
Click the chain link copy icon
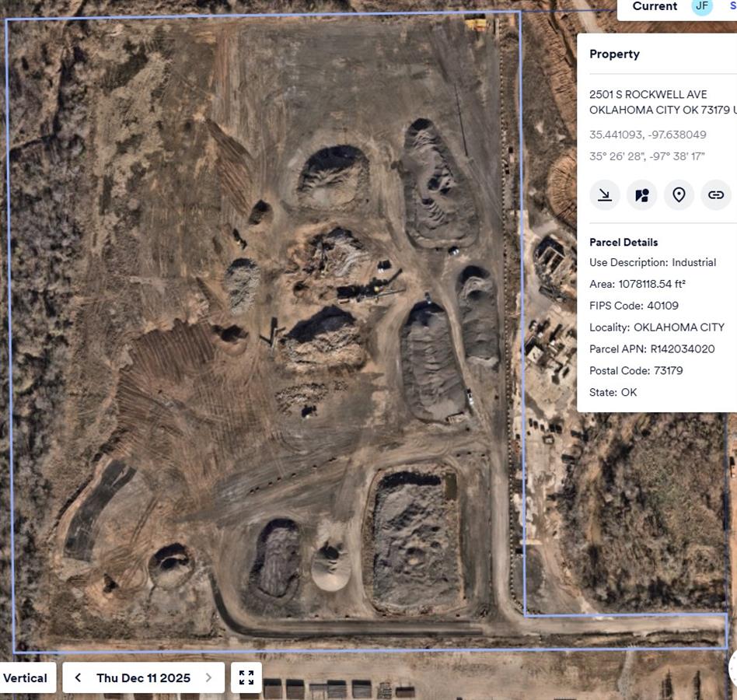[x=716, y=195]
